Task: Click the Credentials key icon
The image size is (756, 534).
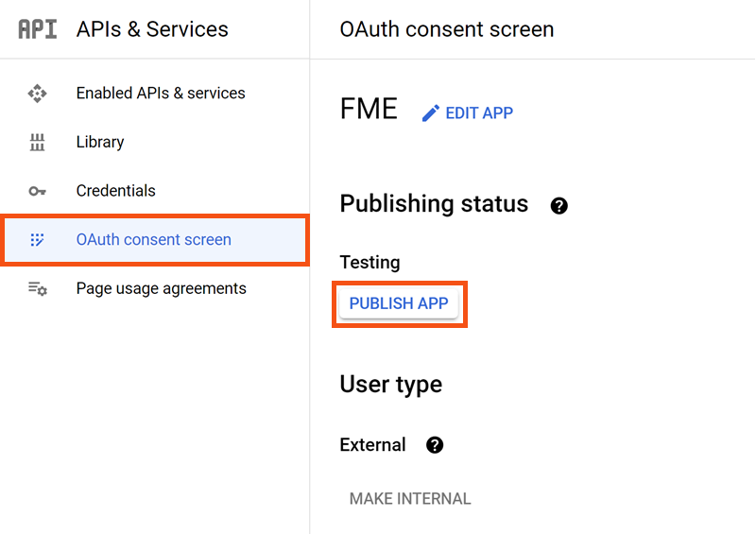Action: [37, 191]
